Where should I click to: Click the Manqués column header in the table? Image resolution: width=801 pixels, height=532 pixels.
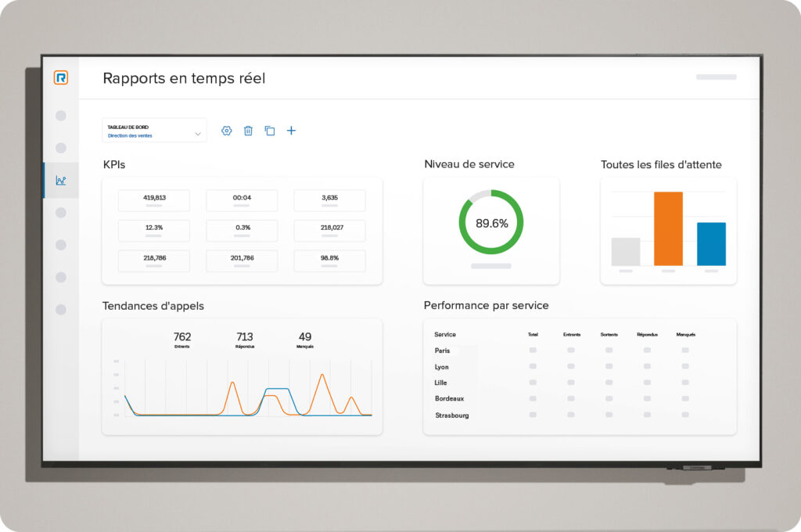[685, 334]
